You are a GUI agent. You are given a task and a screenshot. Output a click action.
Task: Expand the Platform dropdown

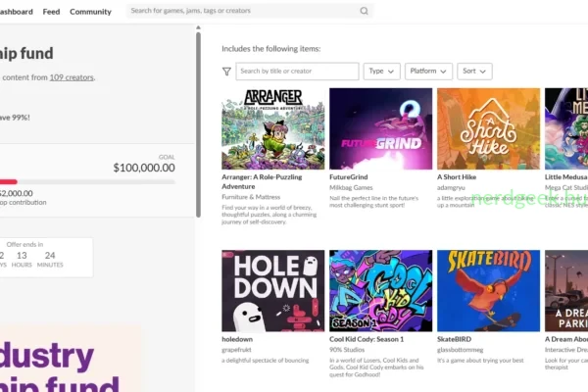click(428, 72)
